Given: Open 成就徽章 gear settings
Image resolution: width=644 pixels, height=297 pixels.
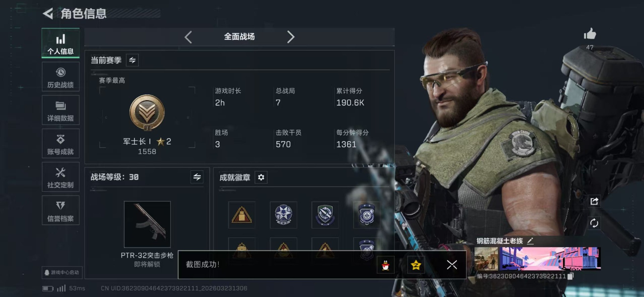Looking at the screenshot, I should click(x=261, y=177).
